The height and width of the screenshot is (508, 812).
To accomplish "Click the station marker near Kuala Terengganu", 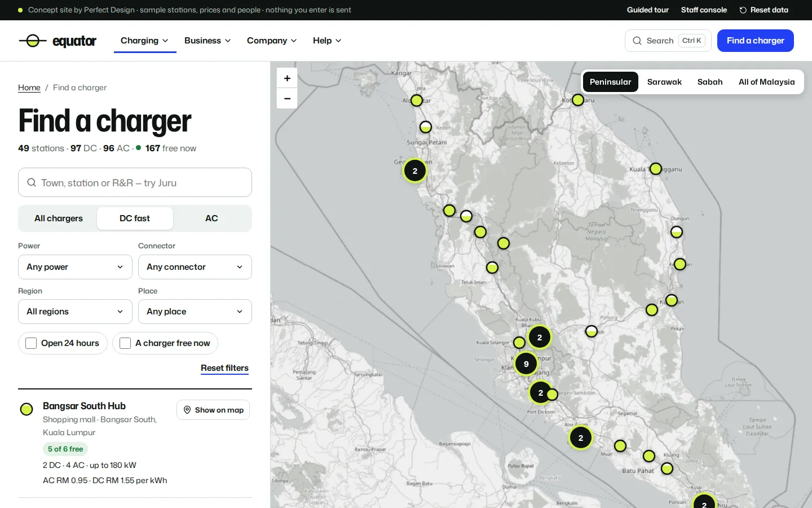I will pyautogui.click(x=656, y=169).
